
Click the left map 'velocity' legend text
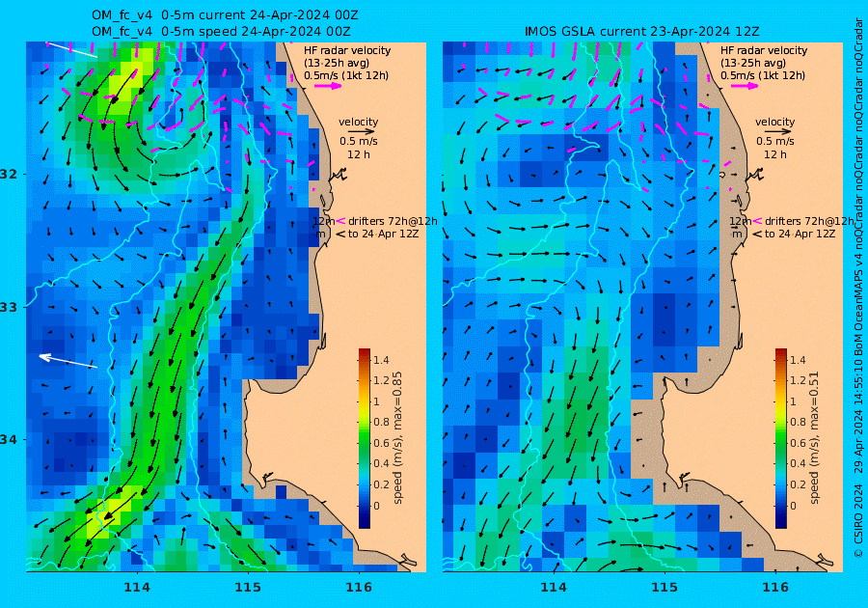coord(359,122)
